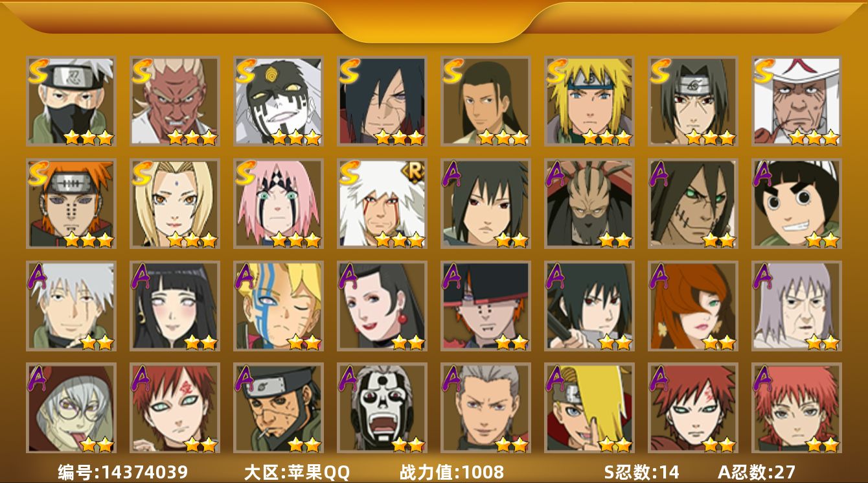Screen dimensions: 868x483
Task: Open the white-haired Jiraiya card with R badge
Action: click(x=382, y=204)
